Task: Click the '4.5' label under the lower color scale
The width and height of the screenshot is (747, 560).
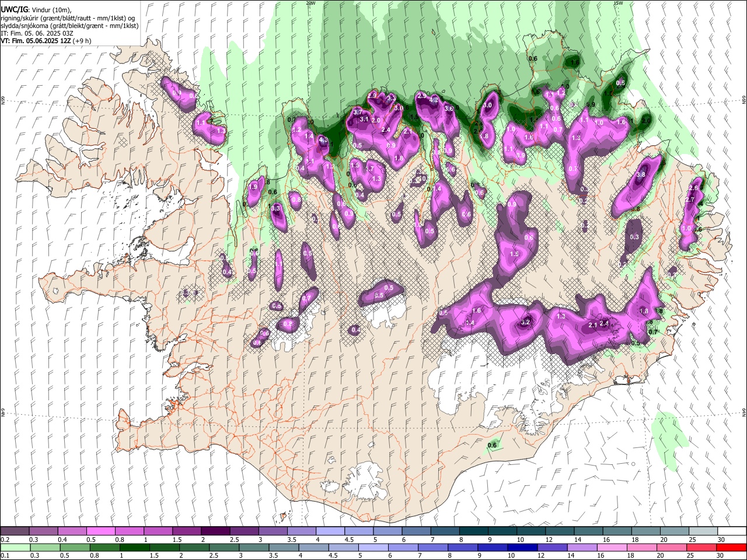Action: (x=333, y=556)
